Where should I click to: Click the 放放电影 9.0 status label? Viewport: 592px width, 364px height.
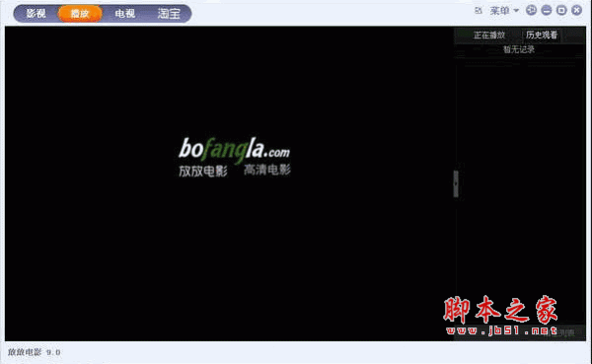(34, 352)
